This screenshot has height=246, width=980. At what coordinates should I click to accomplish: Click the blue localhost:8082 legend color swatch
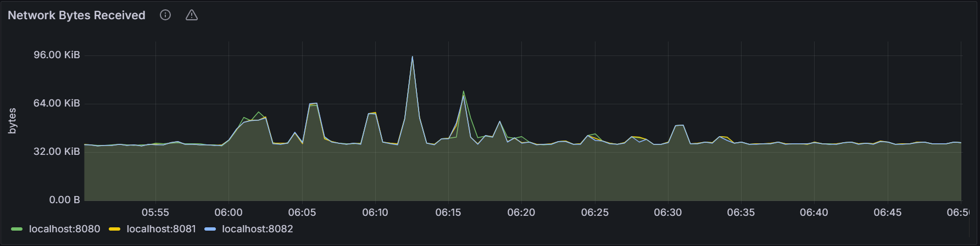tap(210, 229)
